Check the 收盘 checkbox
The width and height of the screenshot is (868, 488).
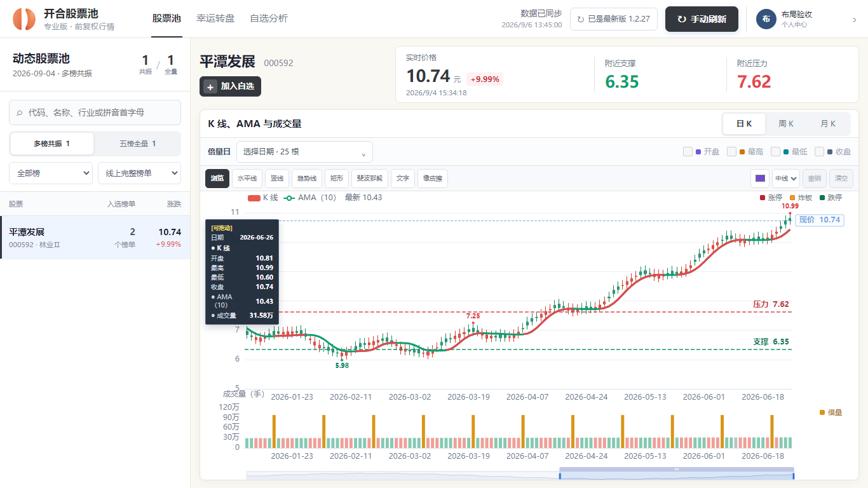click(x=819, y=152)
